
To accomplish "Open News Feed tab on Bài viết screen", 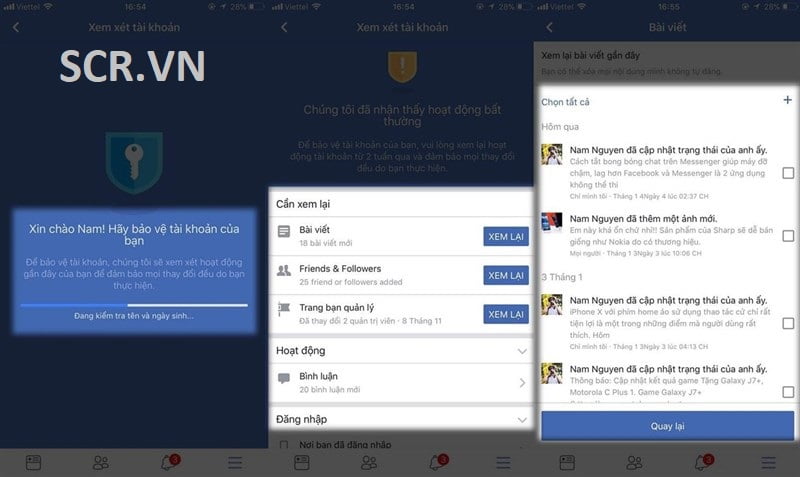I will (567, 463).
